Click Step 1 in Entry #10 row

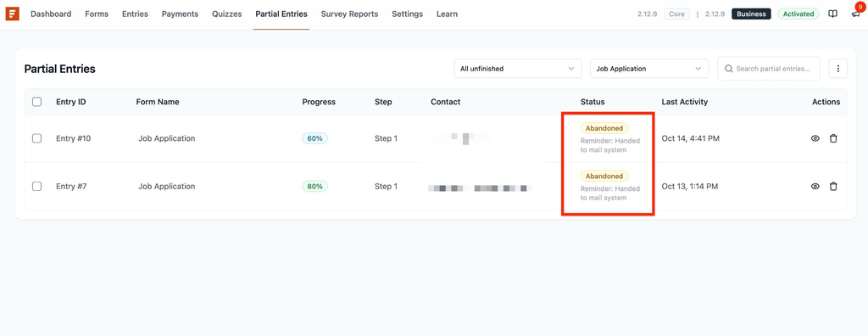tap(387, 138)
